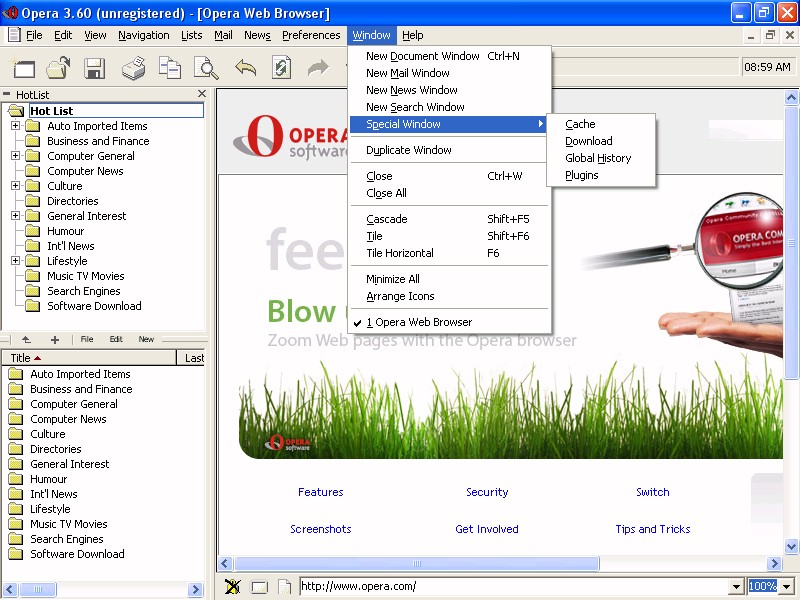Click the Last column header
This screenshot has height=600, width=800.
pyautogui.click(x=192, y=358)
